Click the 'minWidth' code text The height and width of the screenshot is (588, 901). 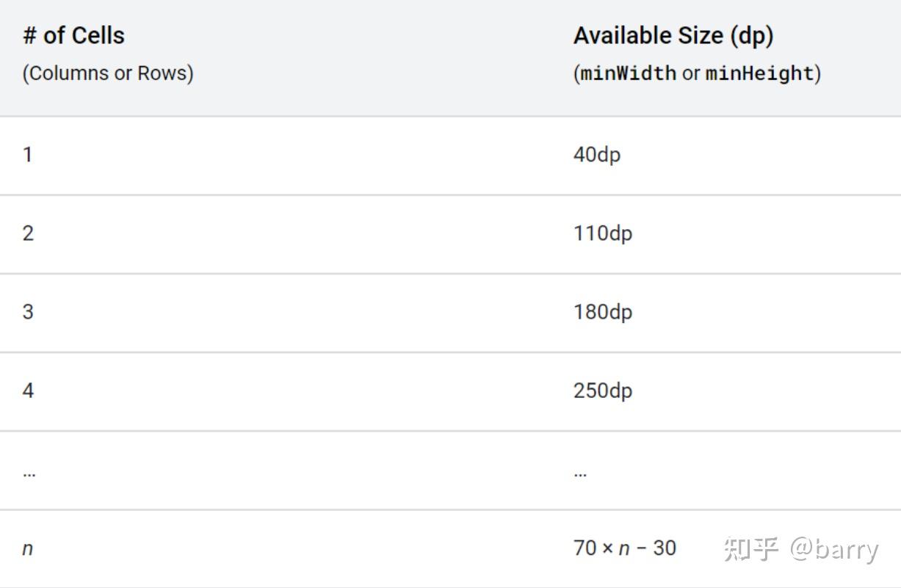click(x=629, y=73)
